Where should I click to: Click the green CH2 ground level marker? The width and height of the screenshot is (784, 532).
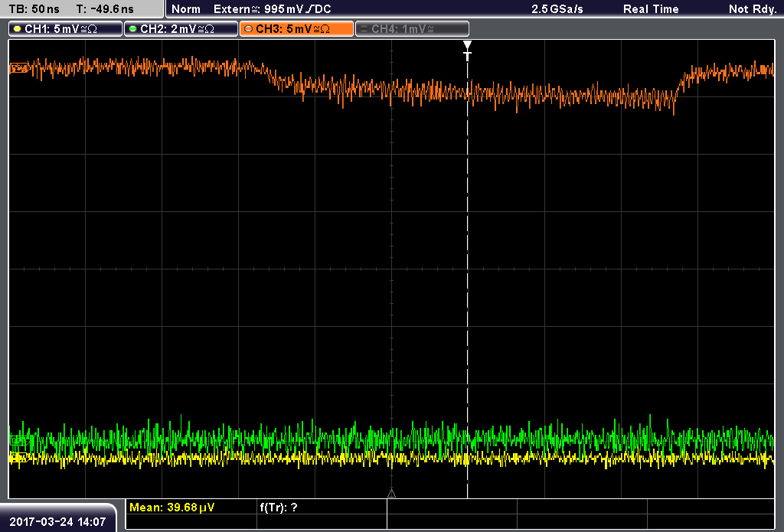coord(19,440)
